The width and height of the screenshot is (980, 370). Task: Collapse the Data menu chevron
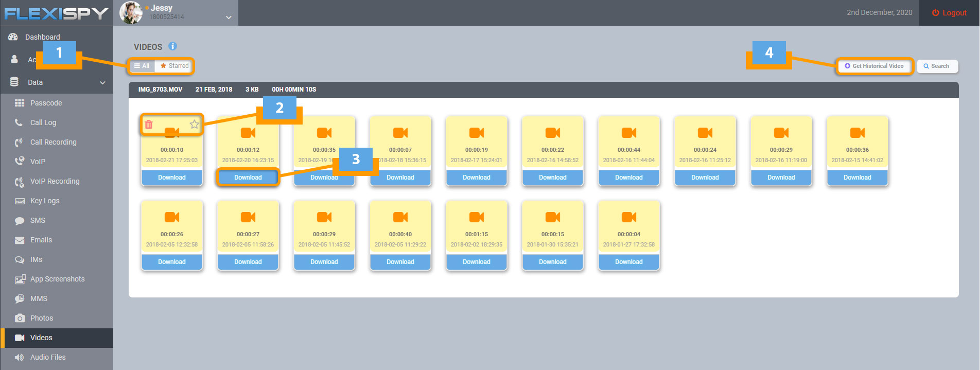pyautogui.click(x=102, y=82)
